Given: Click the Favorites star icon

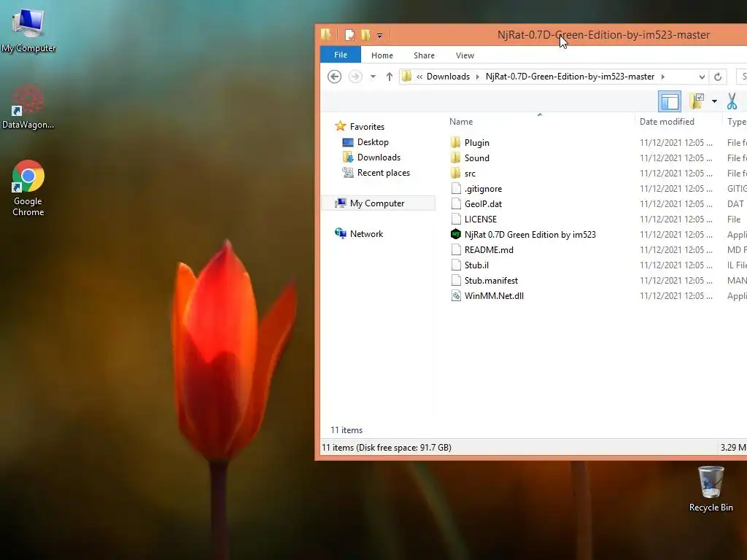Looking at the screenshot, I should coord(340,126).
